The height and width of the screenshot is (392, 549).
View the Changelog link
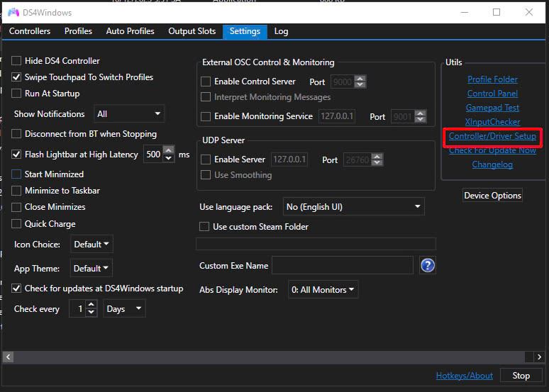point(492,164)
